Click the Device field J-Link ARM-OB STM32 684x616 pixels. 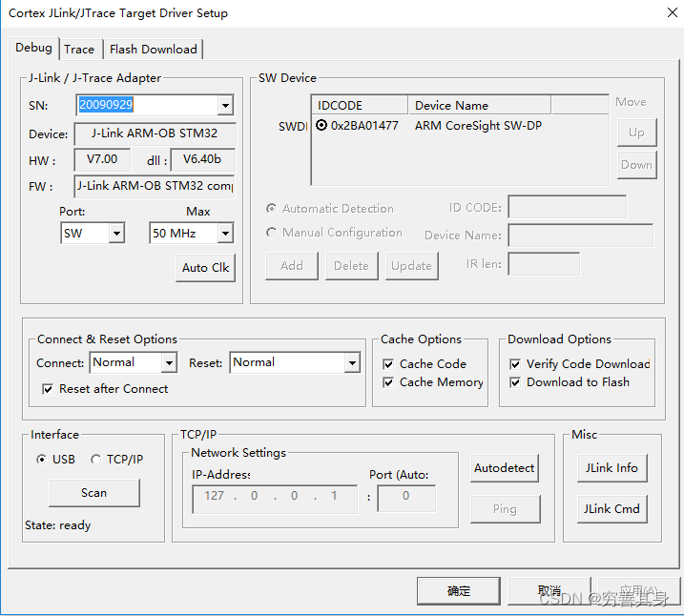(x=155, y=133)
